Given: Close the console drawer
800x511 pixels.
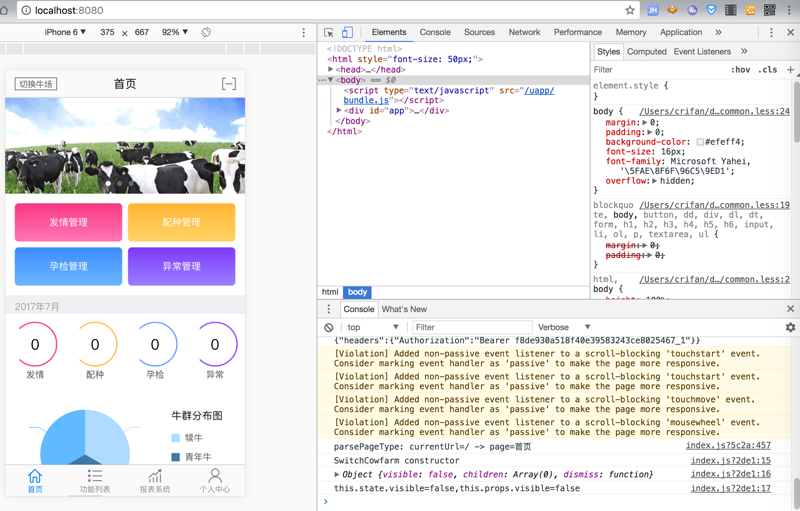Looking at the screenshot, I should tap(790, 309).
